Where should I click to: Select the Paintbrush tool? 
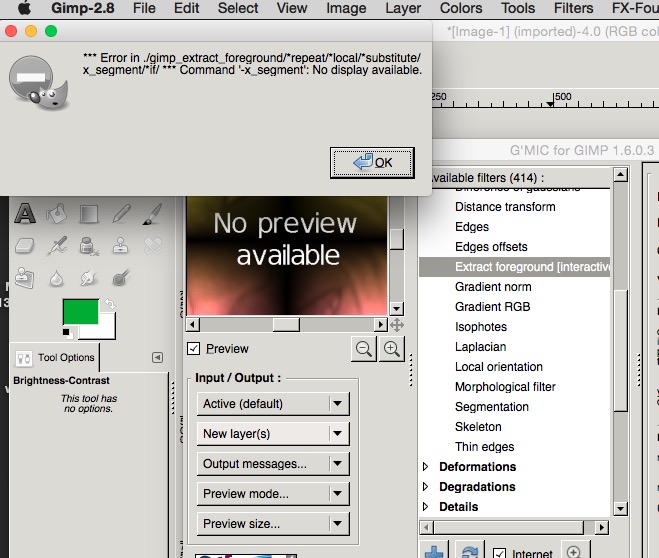click(x=153, y=213)
